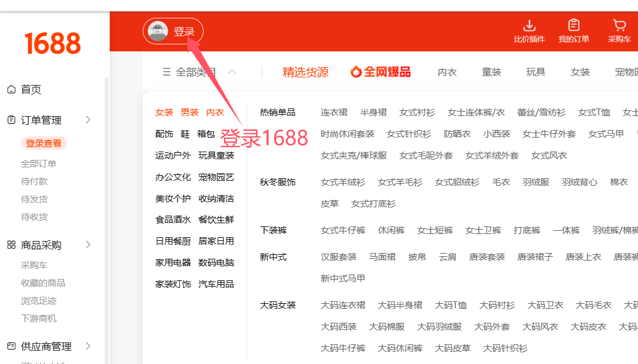Screen dimensions: 638x364
Task: Select the 玩具 navigation tab
Action: pyautogui.click(x=536, y=72)
